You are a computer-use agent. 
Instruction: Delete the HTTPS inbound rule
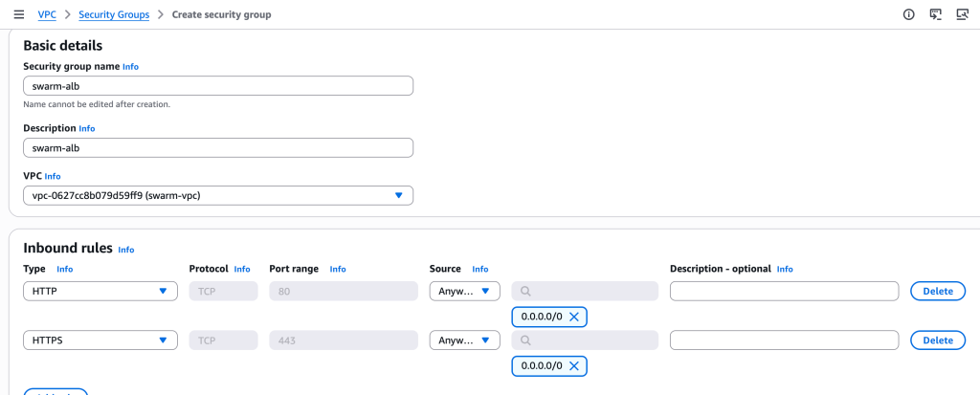pos(937,340)
